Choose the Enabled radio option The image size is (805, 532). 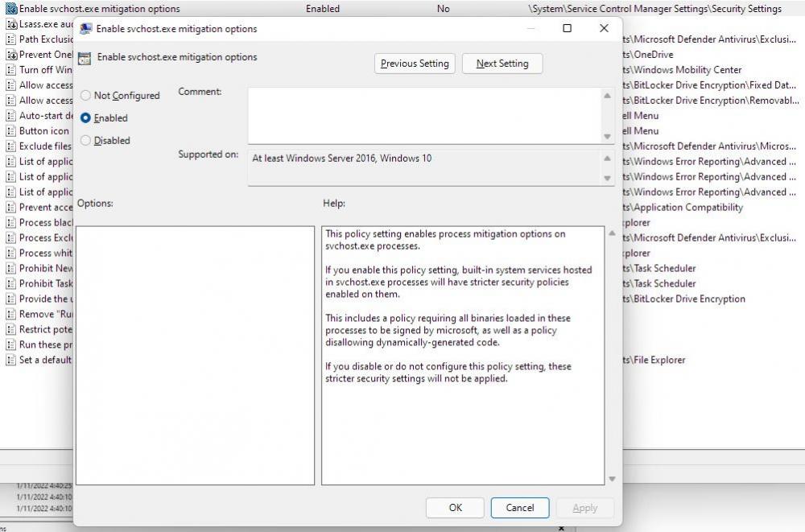pos(86,118)
